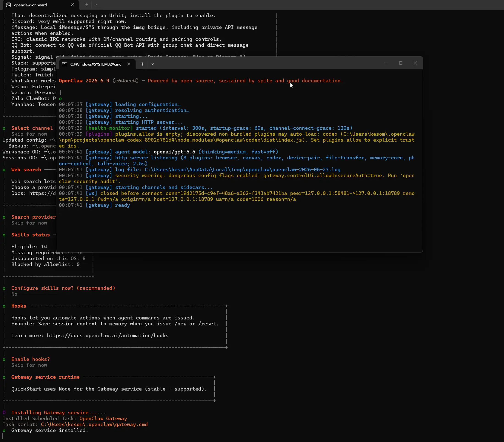Click the gateway.cmd task script path
The height and width of the screenshot is (442, 504).
pos(94,425)
